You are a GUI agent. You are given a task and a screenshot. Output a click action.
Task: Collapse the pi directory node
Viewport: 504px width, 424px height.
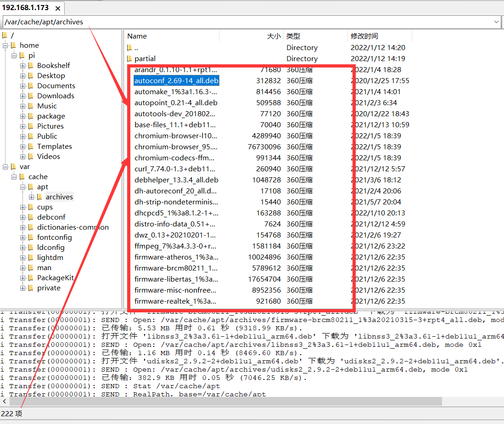[x=14, y=55]
